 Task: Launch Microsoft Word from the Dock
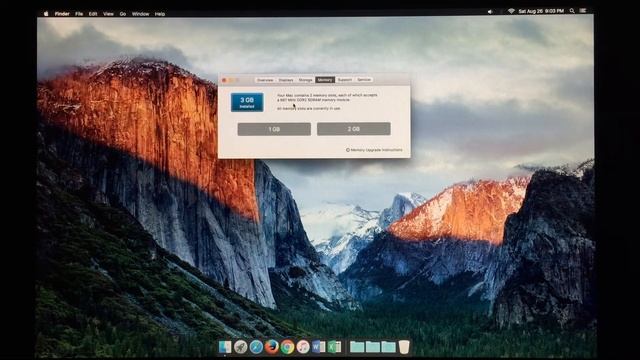(x=318, y=347)
